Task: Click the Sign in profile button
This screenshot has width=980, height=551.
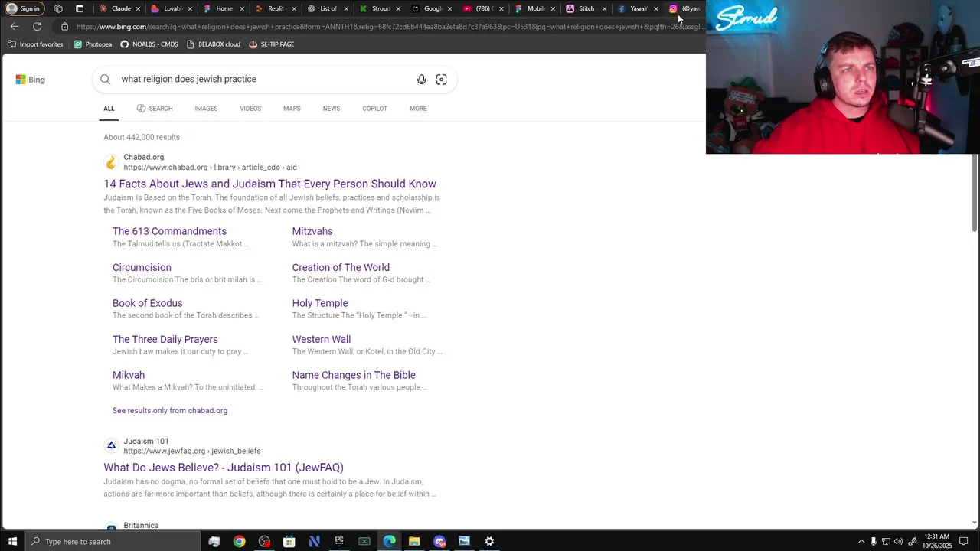Action: [23, 8]
